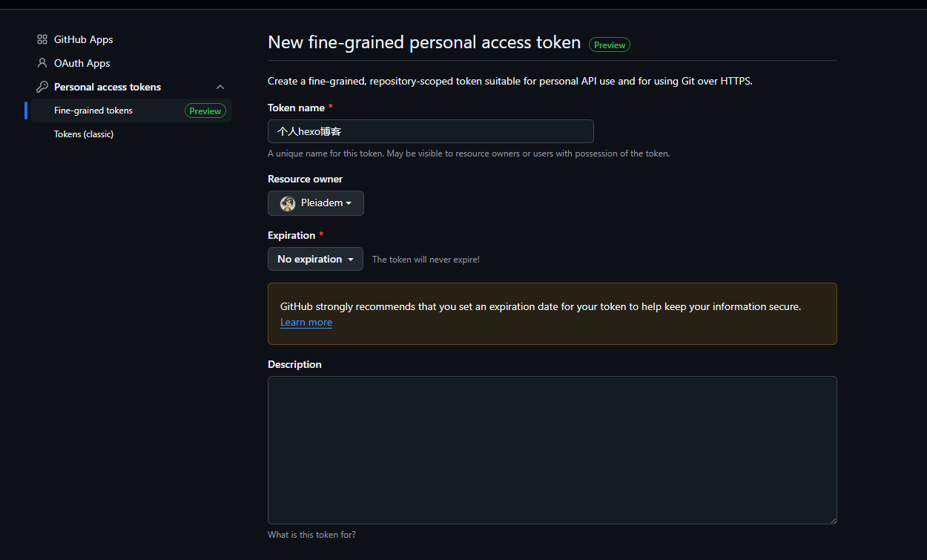Click the Personal access tokens label

tap(108, 87)
